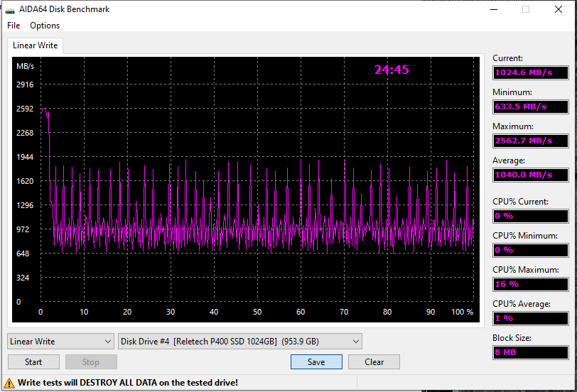This screenshot has width=577, height=392.
Task: Expand the Linear Write test type dropdown
Action: (x=60, y=342)
